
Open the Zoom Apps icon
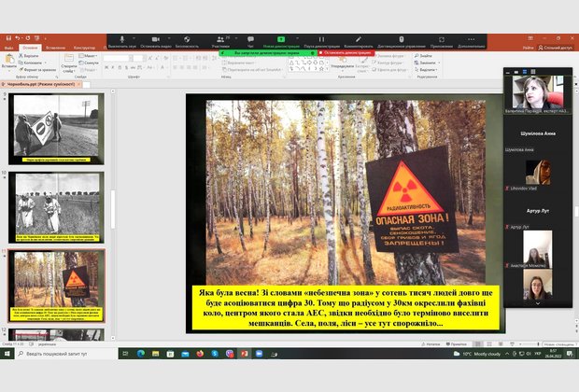(x=440, y=40)
